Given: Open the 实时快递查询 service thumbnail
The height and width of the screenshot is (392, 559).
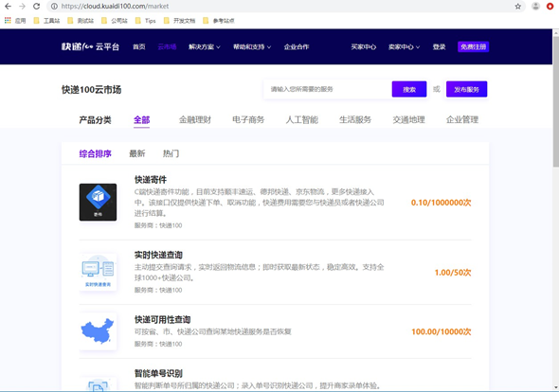Looking at the screenshot, I should 98,272.
